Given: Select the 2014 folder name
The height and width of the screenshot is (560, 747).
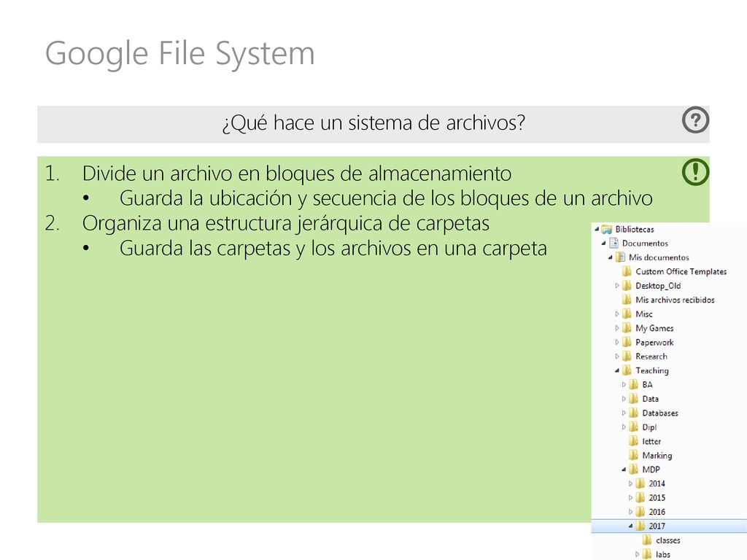Looking at the screenshot, I should (x=657, y=484).
